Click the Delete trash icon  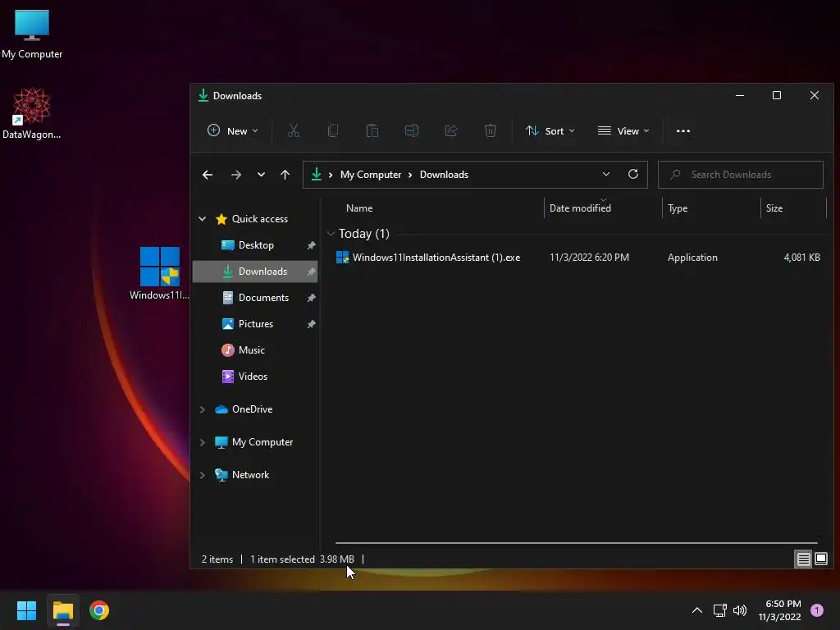pos(491,130)
